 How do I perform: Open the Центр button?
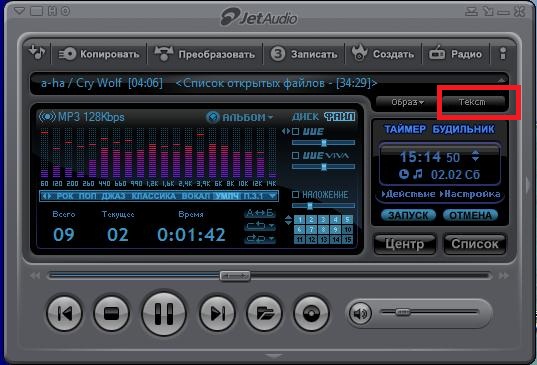(x=405, y=244)
